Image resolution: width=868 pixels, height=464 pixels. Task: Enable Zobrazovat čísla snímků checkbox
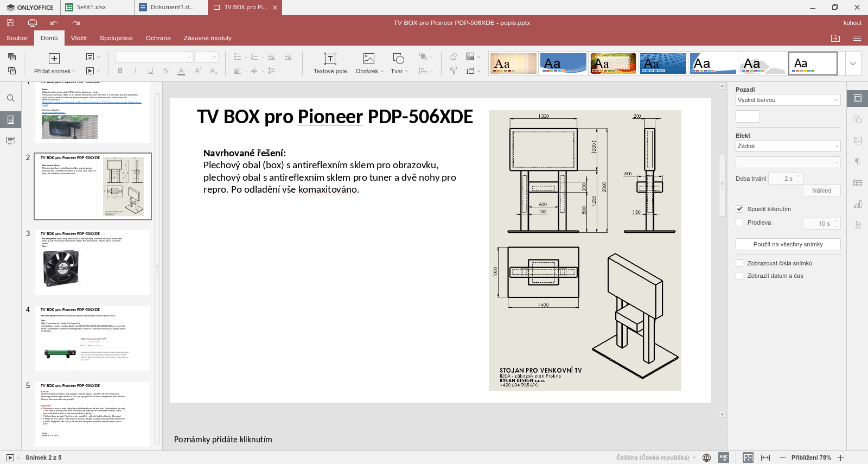click(x=739, y=263)
